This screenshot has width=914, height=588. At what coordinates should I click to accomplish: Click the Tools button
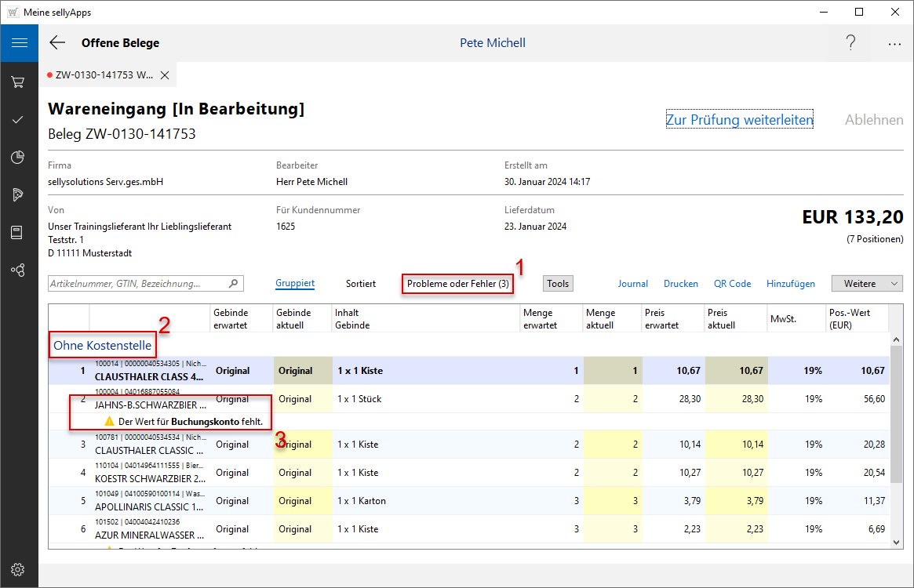(558, 284)
